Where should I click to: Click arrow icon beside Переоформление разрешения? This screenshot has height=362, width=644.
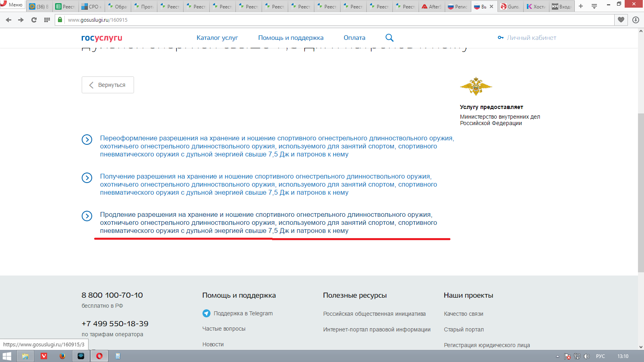click(87, 140)
